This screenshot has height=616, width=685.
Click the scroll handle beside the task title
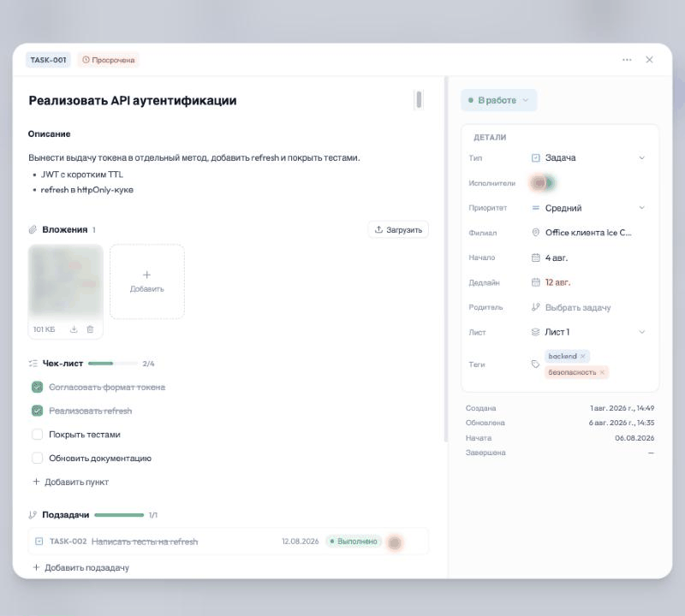coord(419,100)
